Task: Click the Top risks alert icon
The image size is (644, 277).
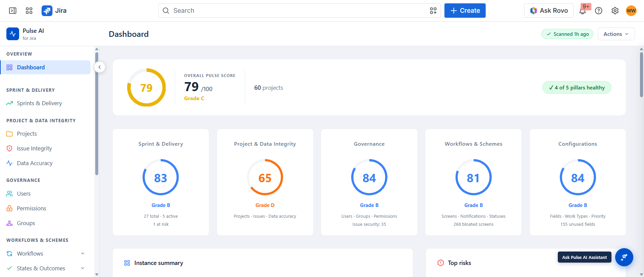Action: pyautogui.click(x=441, y=263)
